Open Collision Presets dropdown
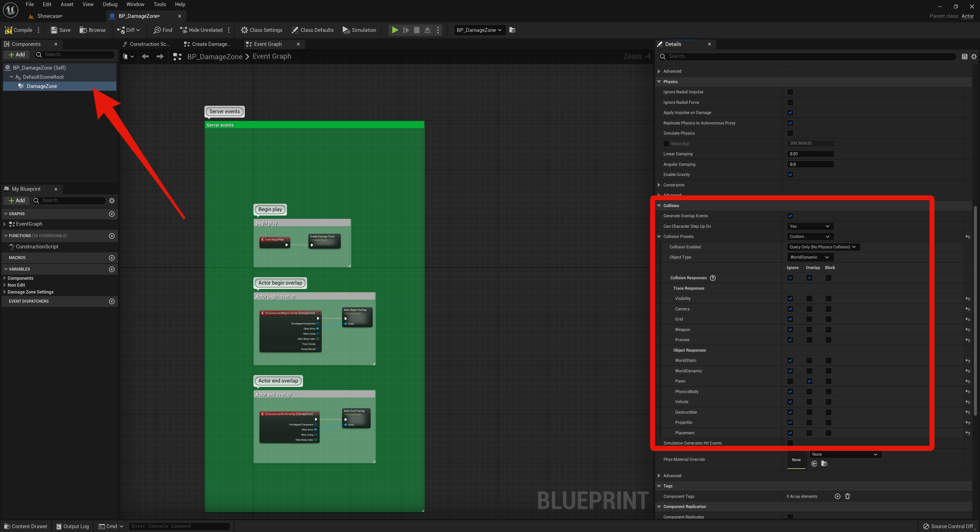Viewport: 980px width, 532px height. pyautogui.click(x=810, y=236)
